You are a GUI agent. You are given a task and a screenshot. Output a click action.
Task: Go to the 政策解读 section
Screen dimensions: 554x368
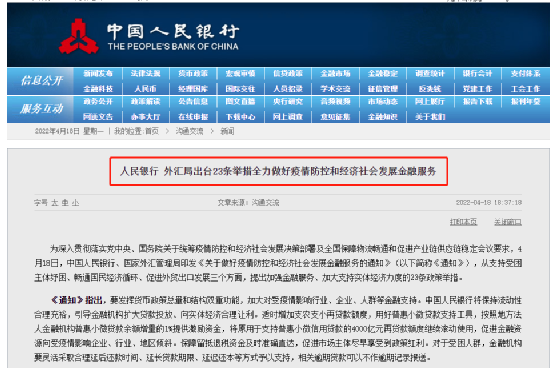[145, 102]
